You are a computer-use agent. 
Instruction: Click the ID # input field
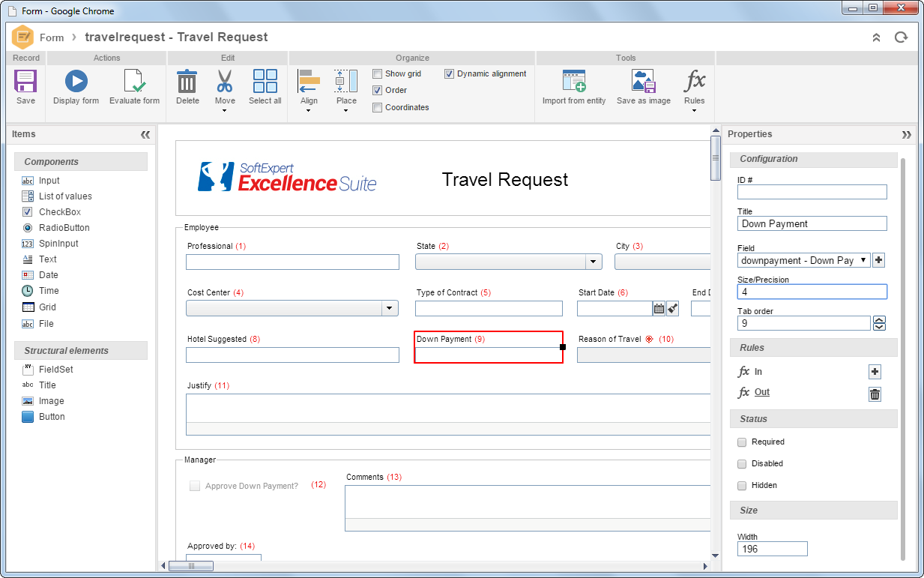(812, 192)
